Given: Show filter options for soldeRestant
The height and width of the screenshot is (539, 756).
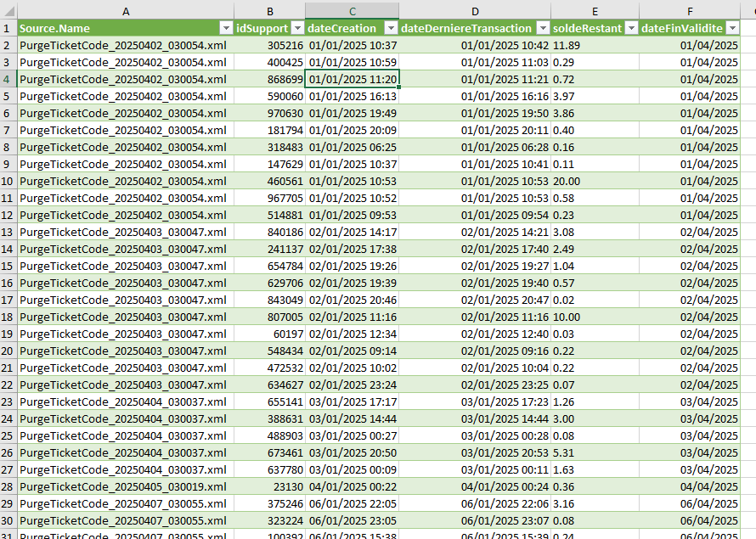Looking at the screenshot, I should click(630, 28).
